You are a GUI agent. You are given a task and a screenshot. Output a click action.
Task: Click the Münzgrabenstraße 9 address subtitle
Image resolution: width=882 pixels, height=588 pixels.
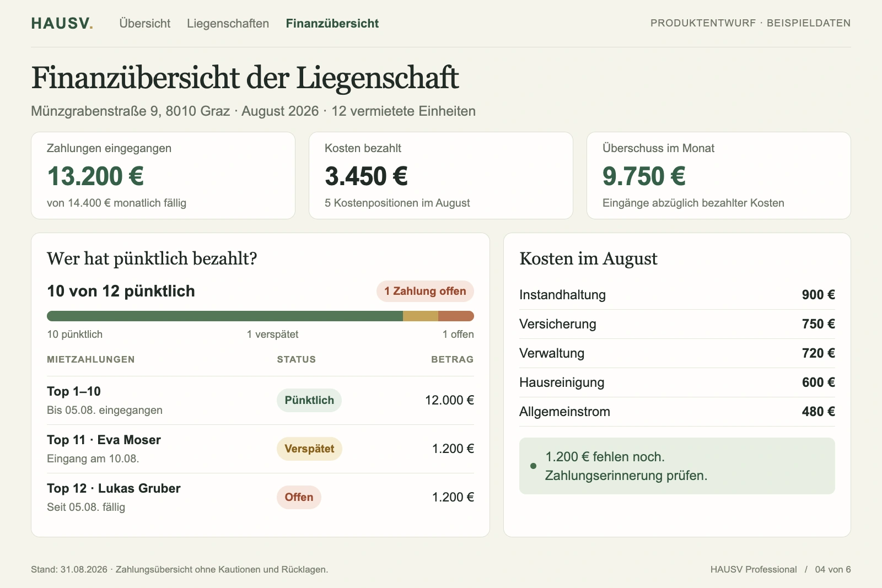click(253, 111)
